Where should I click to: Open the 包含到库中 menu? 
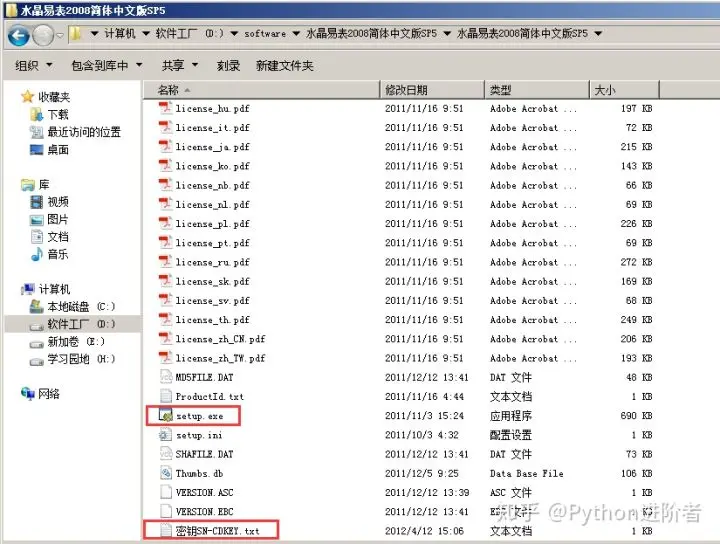(x=107, y=66)
